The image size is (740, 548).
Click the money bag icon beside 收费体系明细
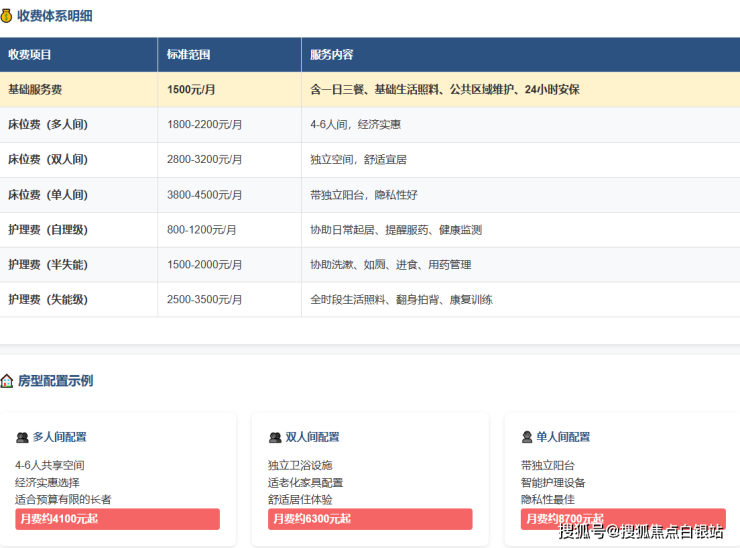tap(7, 15)
